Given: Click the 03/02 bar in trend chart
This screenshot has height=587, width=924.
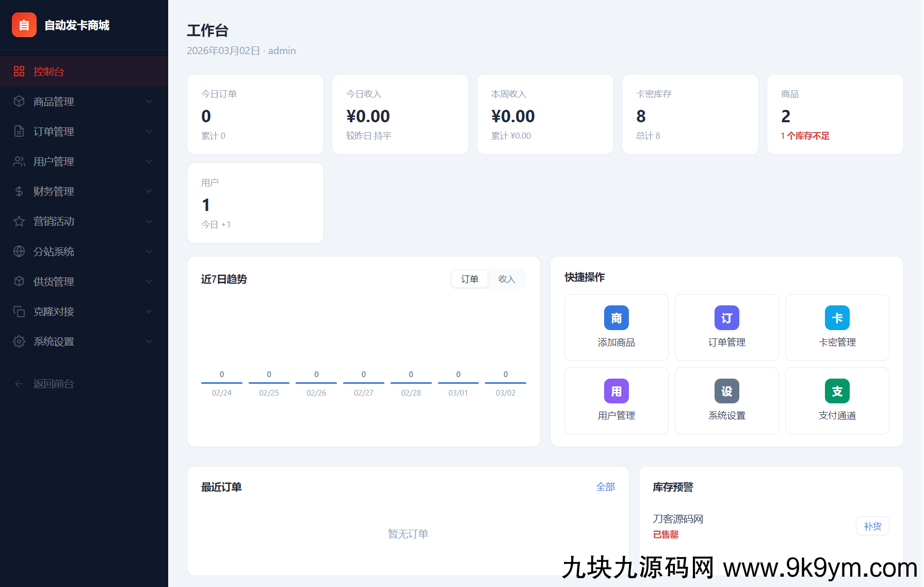Looking at the screenshot, I should pos(505,382).
